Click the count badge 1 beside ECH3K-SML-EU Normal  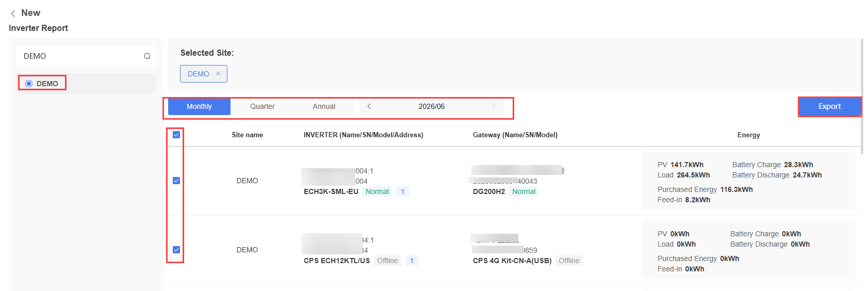pos(403,191)
